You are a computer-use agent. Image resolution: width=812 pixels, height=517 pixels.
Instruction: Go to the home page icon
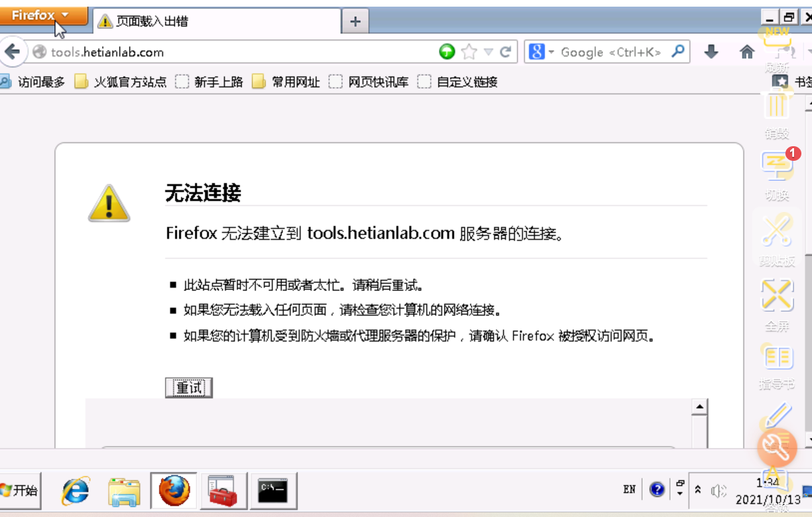pyautogui.click(x=747, y=52)
